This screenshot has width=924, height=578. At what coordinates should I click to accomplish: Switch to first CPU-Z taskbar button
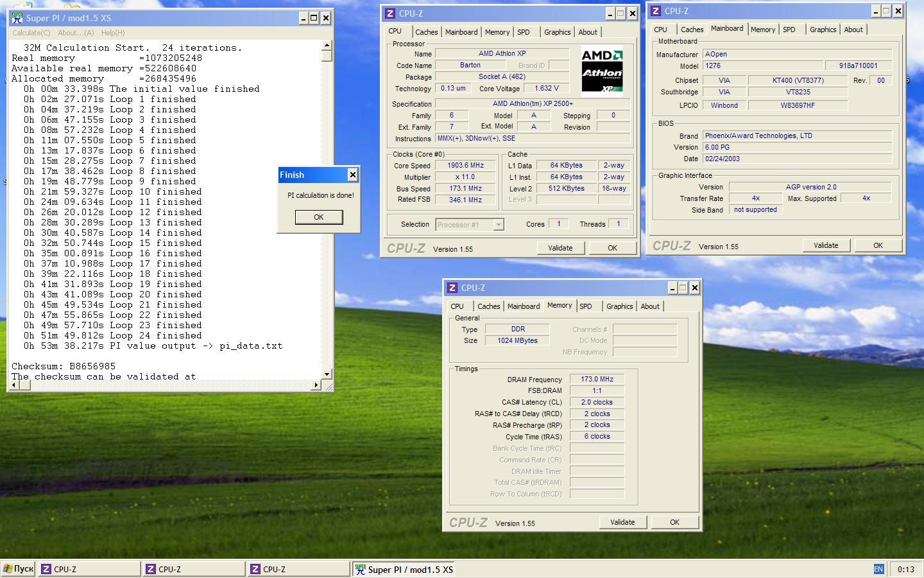[89, 569]
